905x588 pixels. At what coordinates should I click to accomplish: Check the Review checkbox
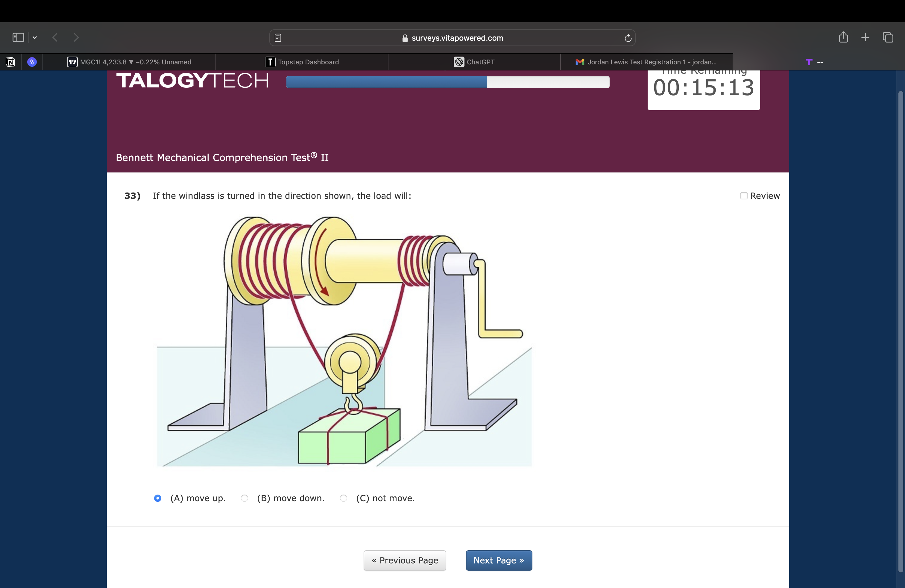coord(744,196)
